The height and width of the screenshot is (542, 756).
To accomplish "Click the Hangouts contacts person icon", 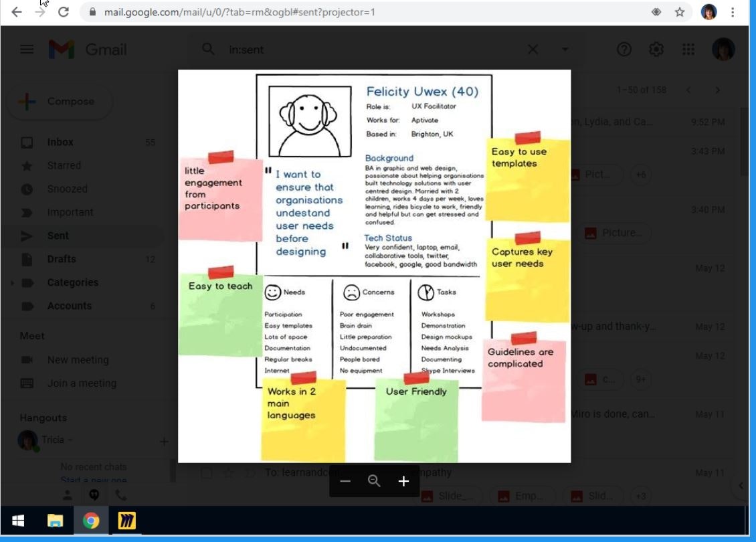I will pyautogui.click(x=68, y=494).
